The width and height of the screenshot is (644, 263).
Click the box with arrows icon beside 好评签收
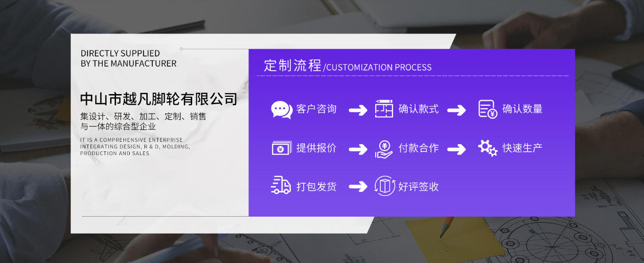click(x=384, y=186)
